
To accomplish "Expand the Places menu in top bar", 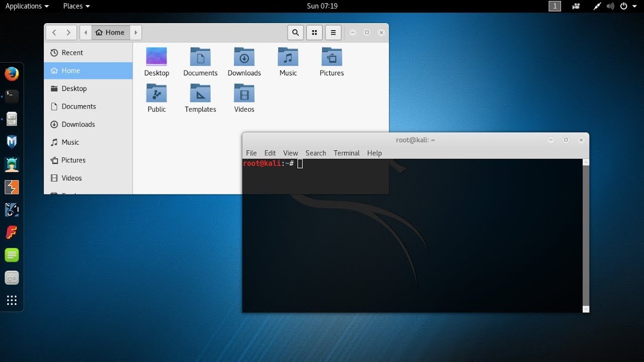I will pos(76,6).
